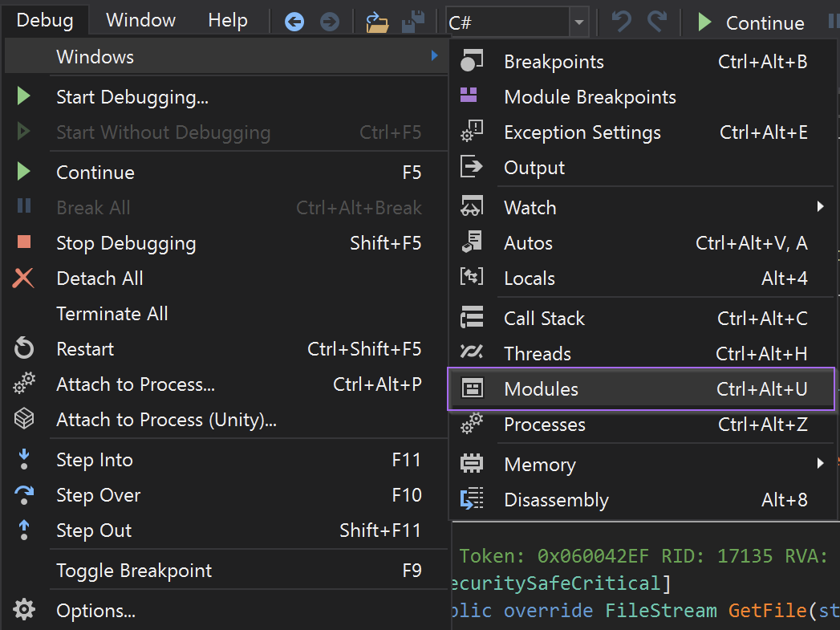Open Exception Settings from the submenu

point(581,132)
